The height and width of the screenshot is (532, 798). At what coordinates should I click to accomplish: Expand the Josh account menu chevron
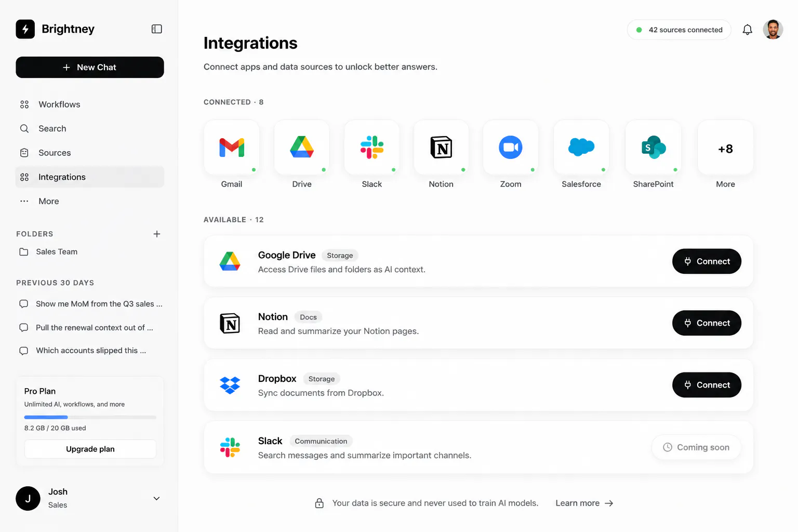[156, 499]
